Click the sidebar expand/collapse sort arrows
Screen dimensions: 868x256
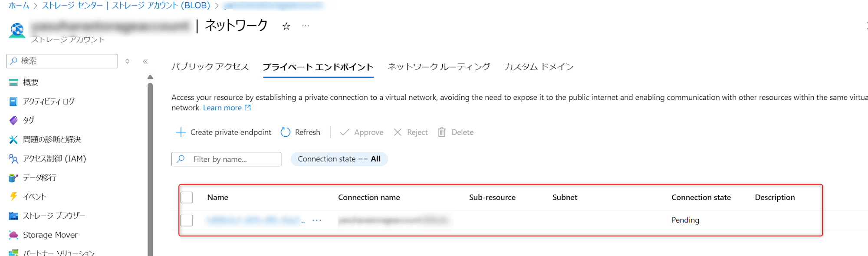[x=127, y=61]
